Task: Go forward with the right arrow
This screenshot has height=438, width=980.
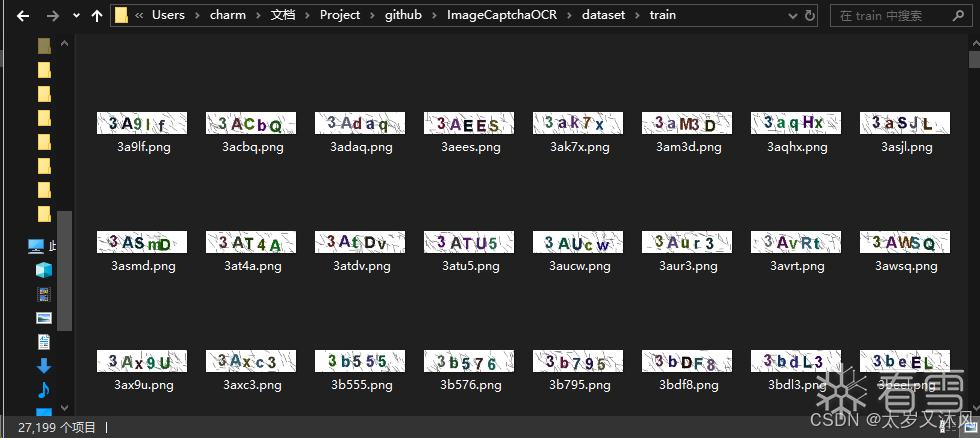Action: coord(52,16)
